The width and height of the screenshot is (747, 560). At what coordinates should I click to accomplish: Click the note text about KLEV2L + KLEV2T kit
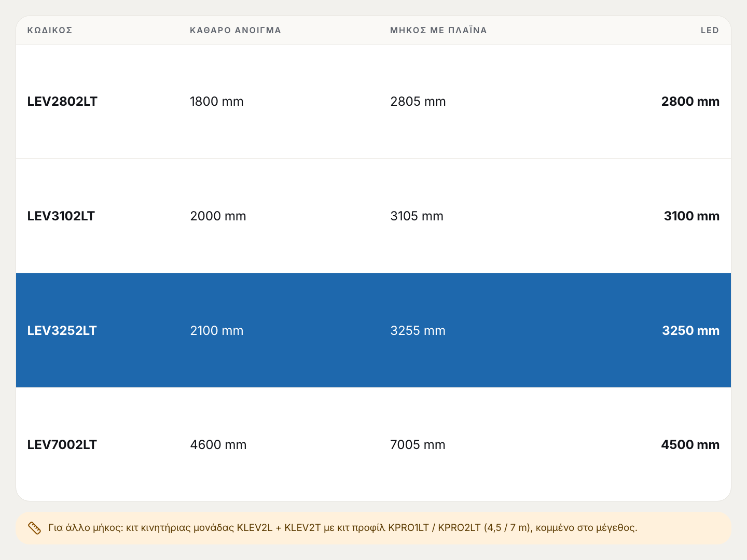(343, 528)
